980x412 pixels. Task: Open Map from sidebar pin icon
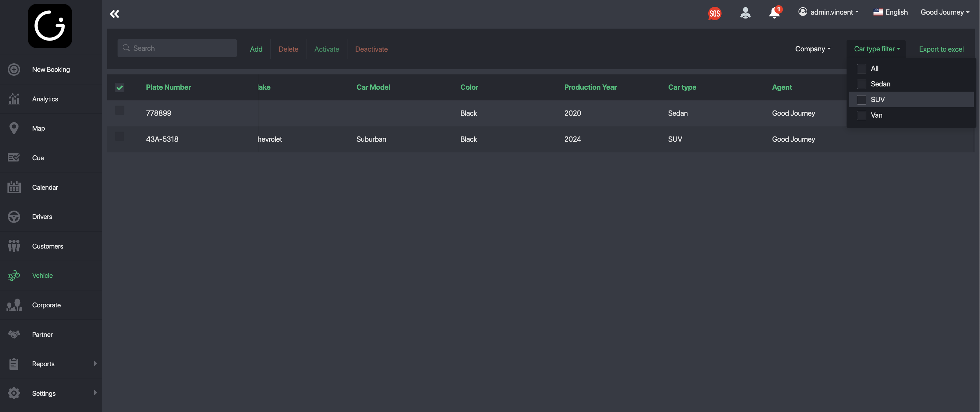point(14,128)
